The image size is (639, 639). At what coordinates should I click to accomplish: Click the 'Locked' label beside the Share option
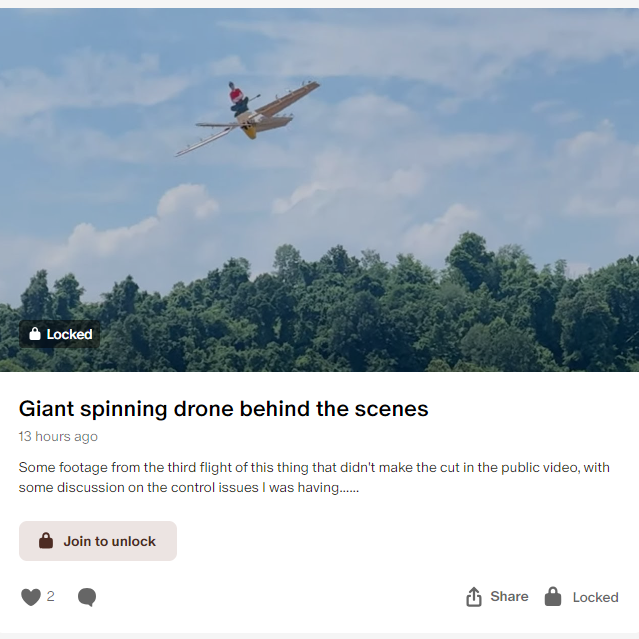point(595,597)
